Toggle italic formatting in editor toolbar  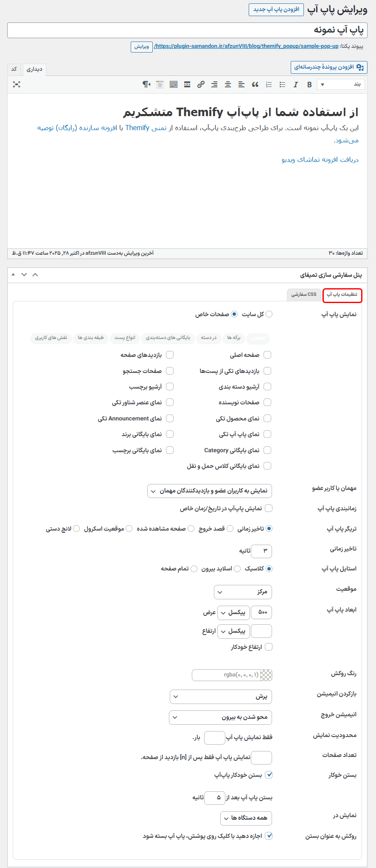click(x=296, y=85)
